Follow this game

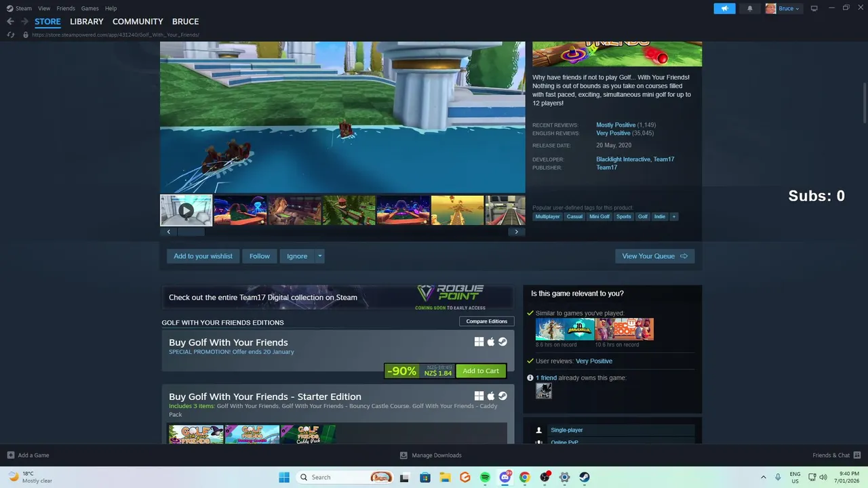[x=260, y=256]
